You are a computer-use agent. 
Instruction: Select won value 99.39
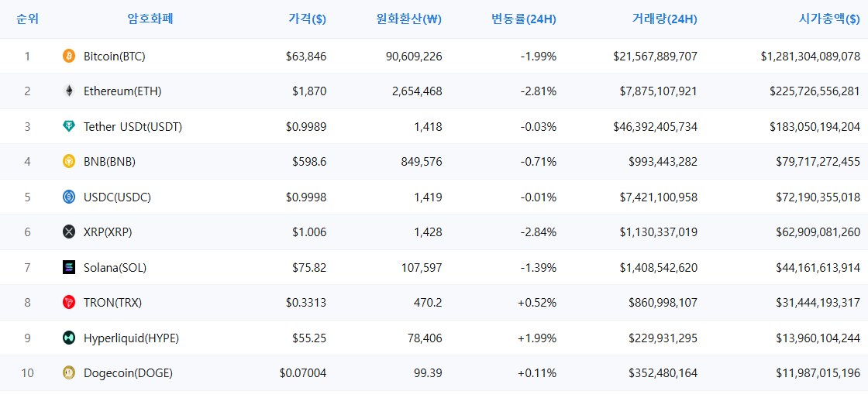click(x=429, y=373)
